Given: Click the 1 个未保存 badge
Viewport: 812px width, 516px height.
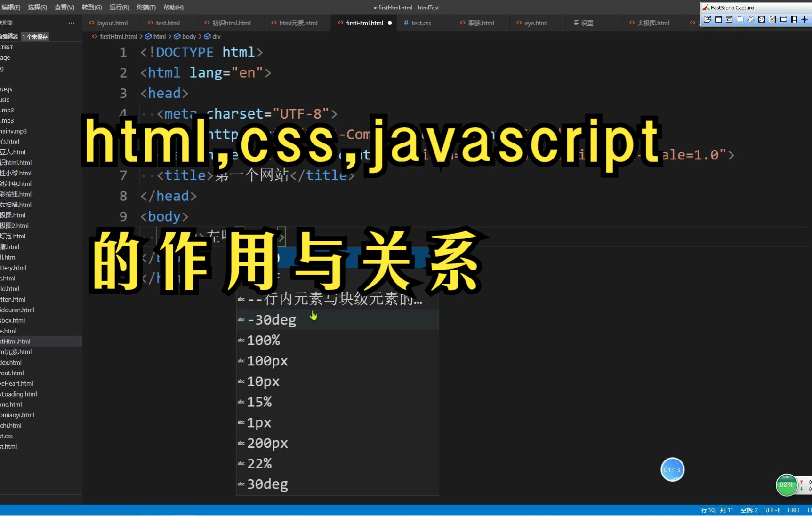Looking at the screenshot, I should click(35, 37).
